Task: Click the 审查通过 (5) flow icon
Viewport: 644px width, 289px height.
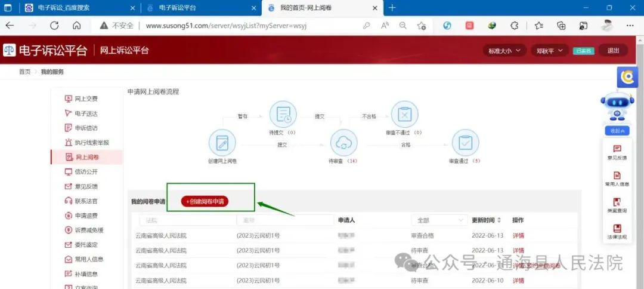Action: coord(465,143)
